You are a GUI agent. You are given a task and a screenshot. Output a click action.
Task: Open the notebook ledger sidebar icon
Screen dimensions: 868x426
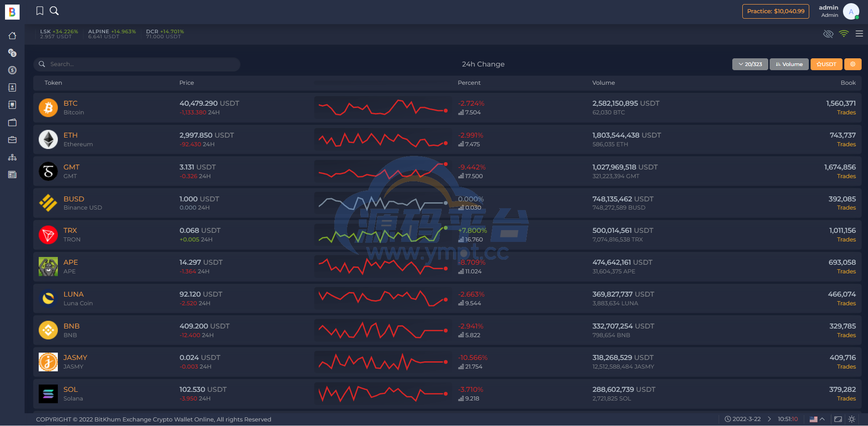[12, 105]
